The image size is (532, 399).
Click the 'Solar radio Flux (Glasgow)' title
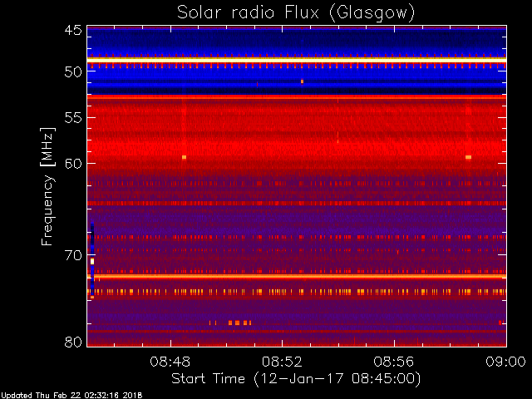296,13
